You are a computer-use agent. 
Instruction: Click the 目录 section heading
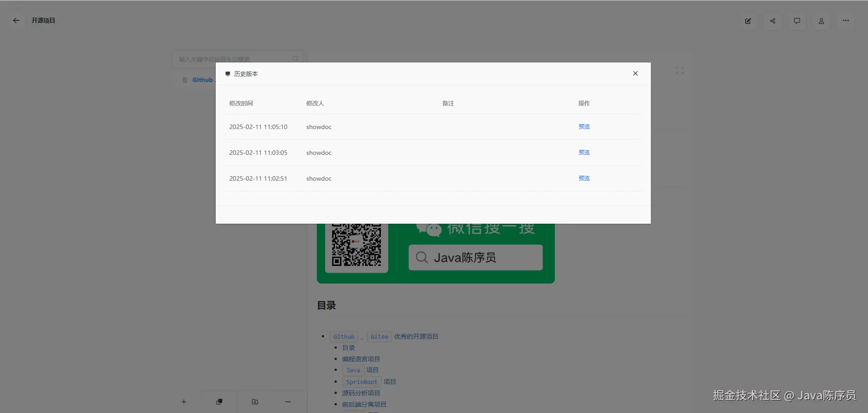(326, 306)
